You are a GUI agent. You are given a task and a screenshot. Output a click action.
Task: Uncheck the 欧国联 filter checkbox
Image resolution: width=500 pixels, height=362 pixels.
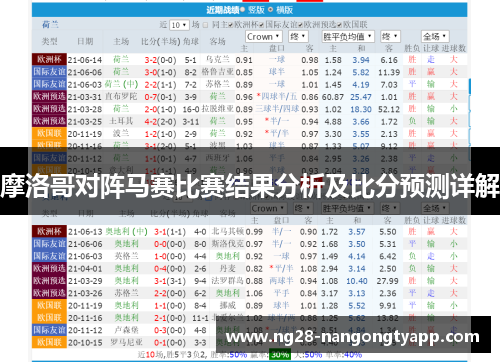(x=339, y=25)
